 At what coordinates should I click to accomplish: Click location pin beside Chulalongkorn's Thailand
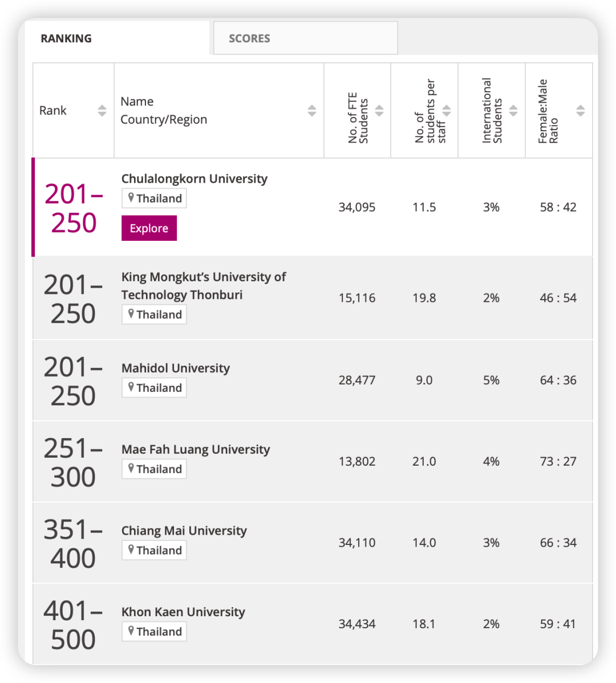click(x=131, y=198)
